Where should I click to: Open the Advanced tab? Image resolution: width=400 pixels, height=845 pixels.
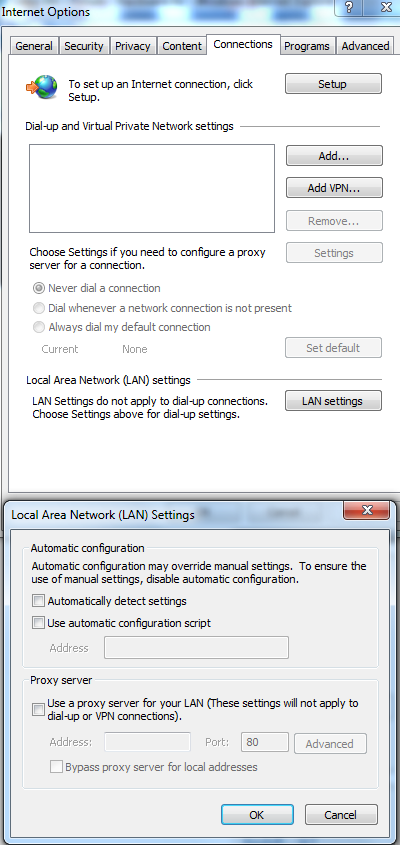click(x=365, y=46)
